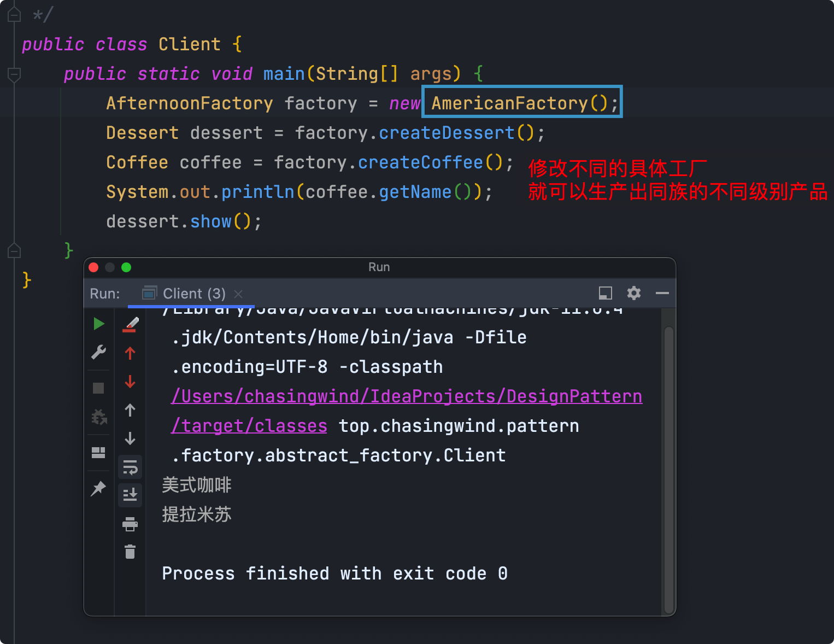The image size is (834, 644).
Task: Click the red close button of Run window
Action: (x=93, y=267)
